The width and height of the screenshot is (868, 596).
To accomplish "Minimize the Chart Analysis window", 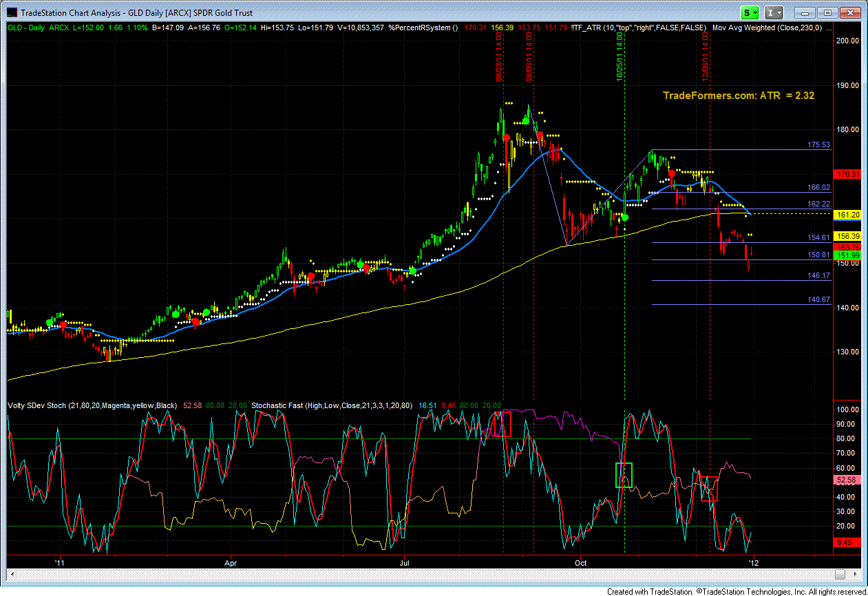I will pyautogui.click(x=803, y=12).
